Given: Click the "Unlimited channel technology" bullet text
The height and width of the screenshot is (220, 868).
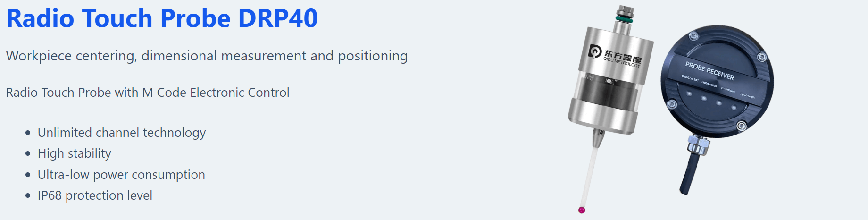Looking at the screenshot, I should pos(122,133).
